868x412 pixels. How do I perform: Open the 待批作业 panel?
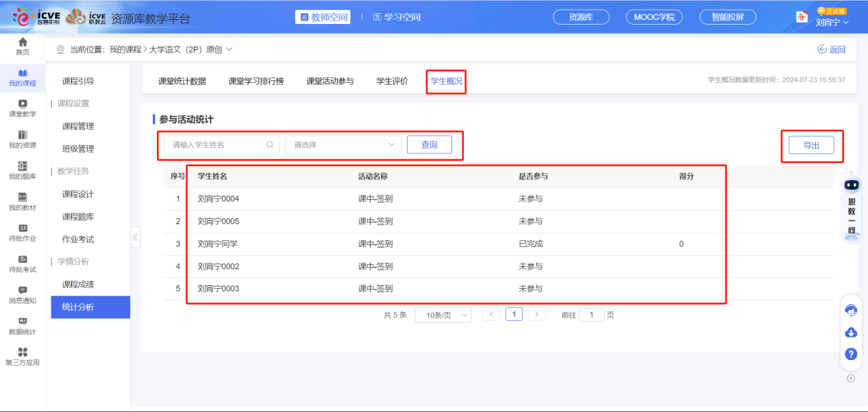[x=23, y=233]
